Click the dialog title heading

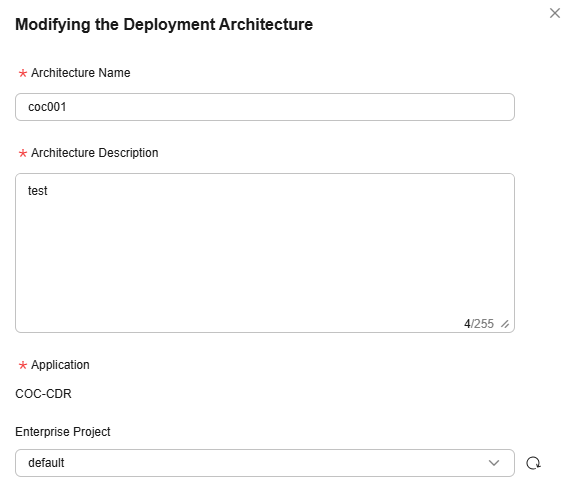[x=164, y=25]
